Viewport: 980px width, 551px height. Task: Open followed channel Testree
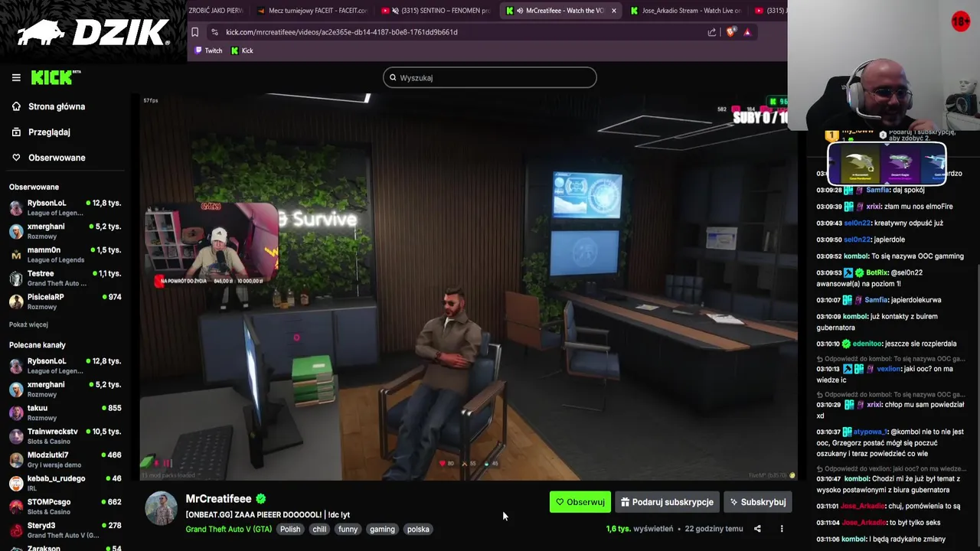(x=64, y=278)
